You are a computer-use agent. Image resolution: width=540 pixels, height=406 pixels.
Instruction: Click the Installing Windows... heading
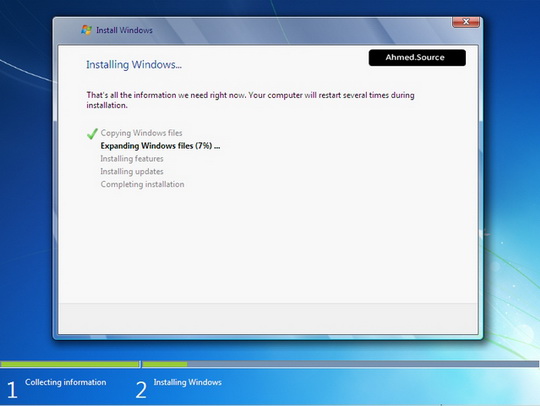[134, 64]
